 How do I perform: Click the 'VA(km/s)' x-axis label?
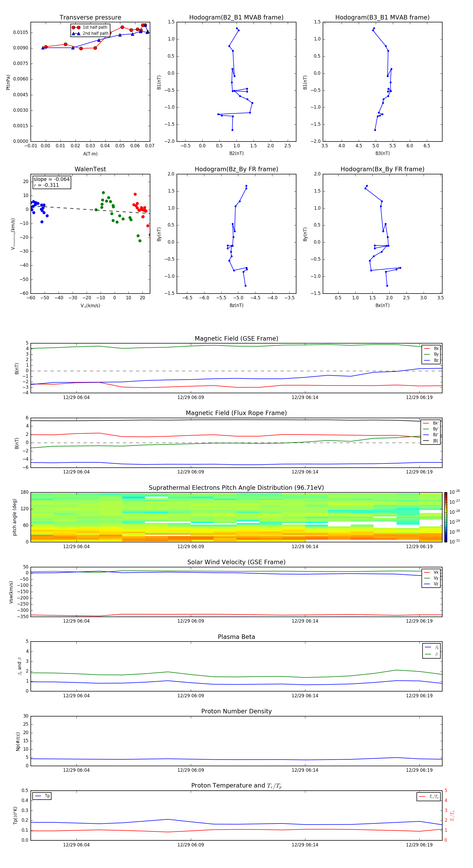point(90,306)
